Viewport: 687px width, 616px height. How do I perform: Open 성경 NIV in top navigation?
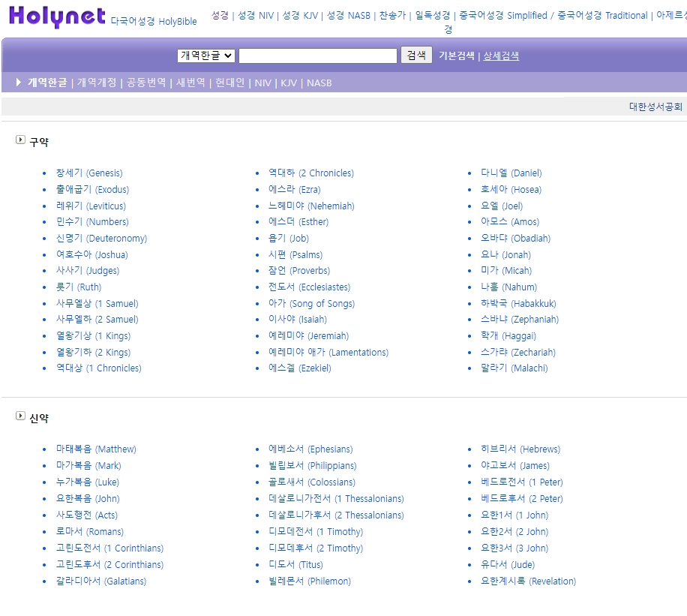(x=256, y=15)
